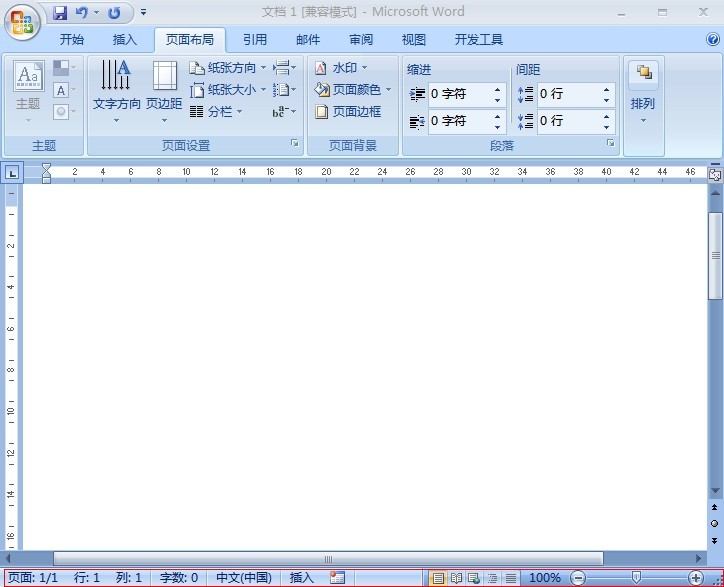The width and height of the screenshot is (724, 587).
Task: Open the hyphenation menu
Action: 284,111
